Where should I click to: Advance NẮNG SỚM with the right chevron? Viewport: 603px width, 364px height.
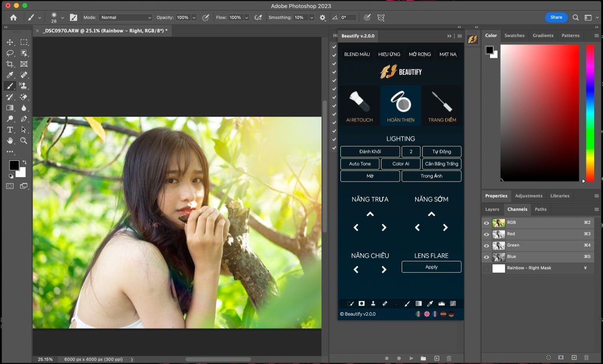(445, 227)
